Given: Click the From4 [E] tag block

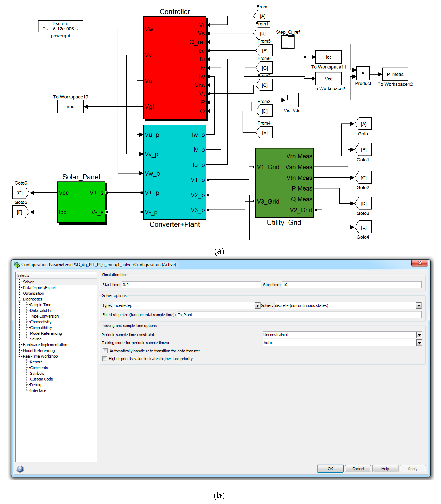Looking at the screenshot, I should [265, 133].
